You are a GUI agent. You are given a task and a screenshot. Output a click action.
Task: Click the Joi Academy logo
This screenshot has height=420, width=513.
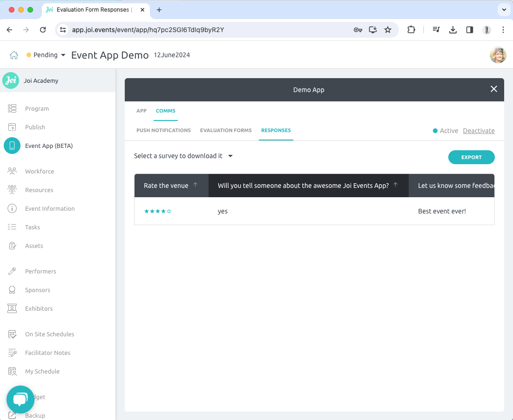tap(11, 80)
